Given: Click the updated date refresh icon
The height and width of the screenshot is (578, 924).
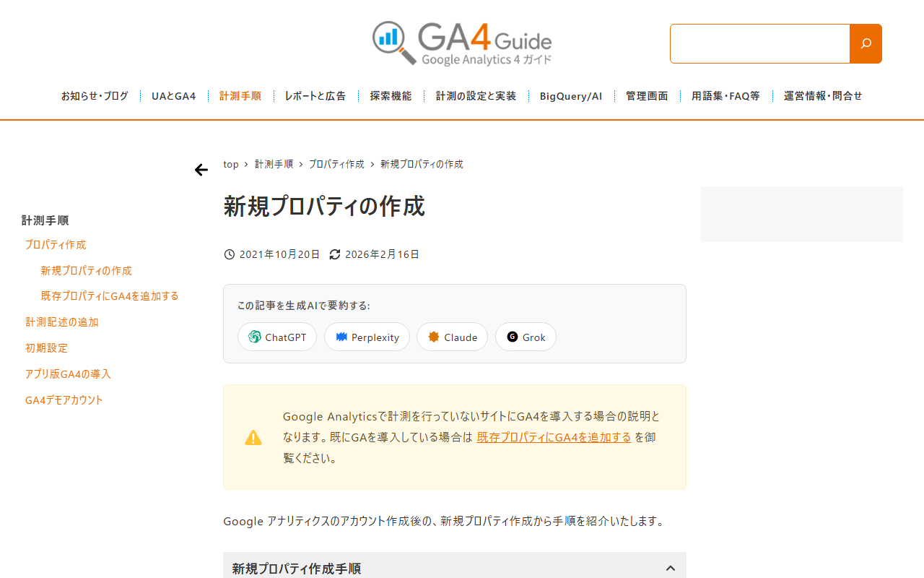Looking at the screenshot, I should [x=335, y=254].
